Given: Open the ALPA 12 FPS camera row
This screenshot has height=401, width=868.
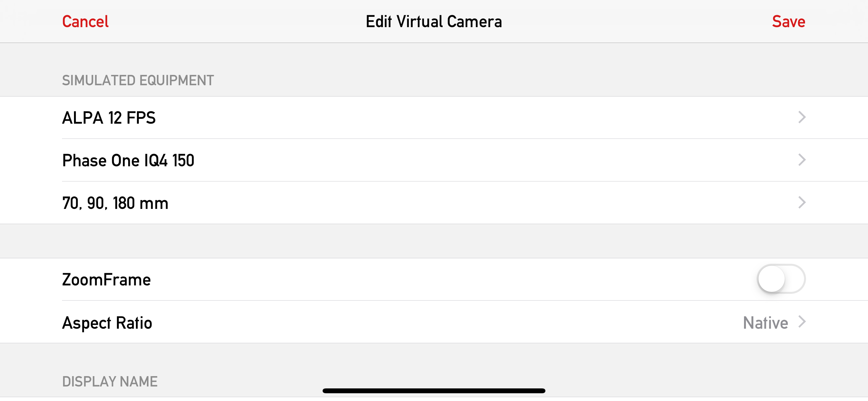Looking at the screenshot, I should click(x=434, y=118).
